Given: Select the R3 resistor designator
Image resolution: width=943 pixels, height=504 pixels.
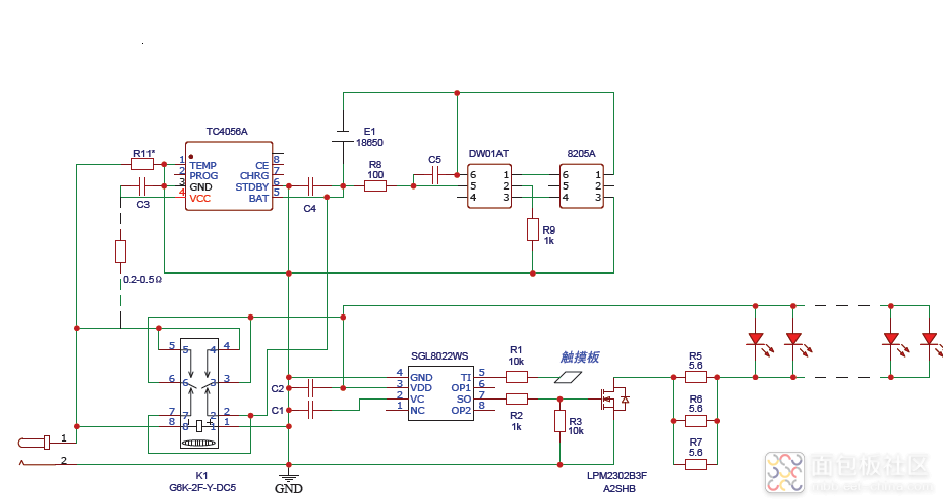Looking at the screenshot, I should pyautogui.click(x=575, y=421).
